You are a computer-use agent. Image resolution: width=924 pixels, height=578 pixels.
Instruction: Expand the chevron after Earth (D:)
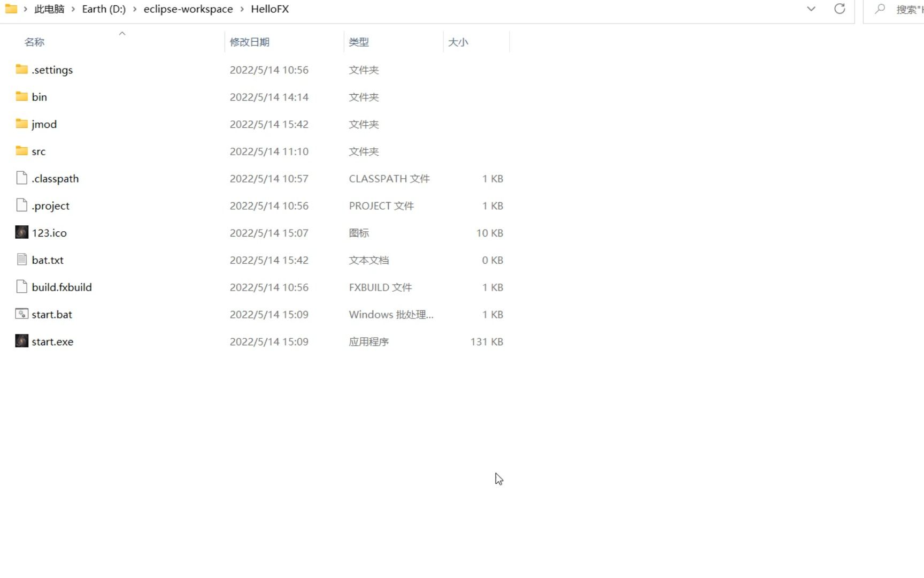tap(135, 9)
